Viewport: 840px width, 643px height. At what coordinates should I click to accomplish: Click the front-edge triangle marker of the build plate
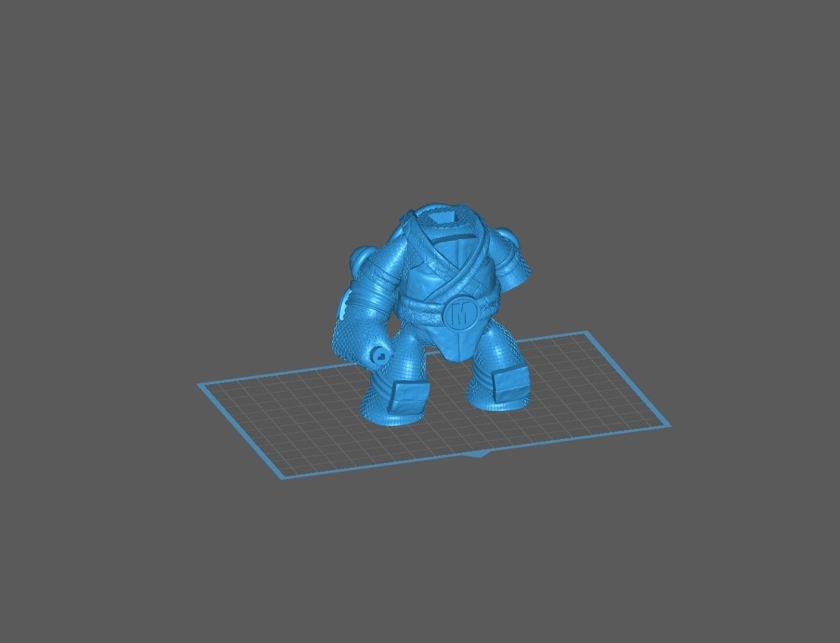pyautogui.click(x=478, y=454)
